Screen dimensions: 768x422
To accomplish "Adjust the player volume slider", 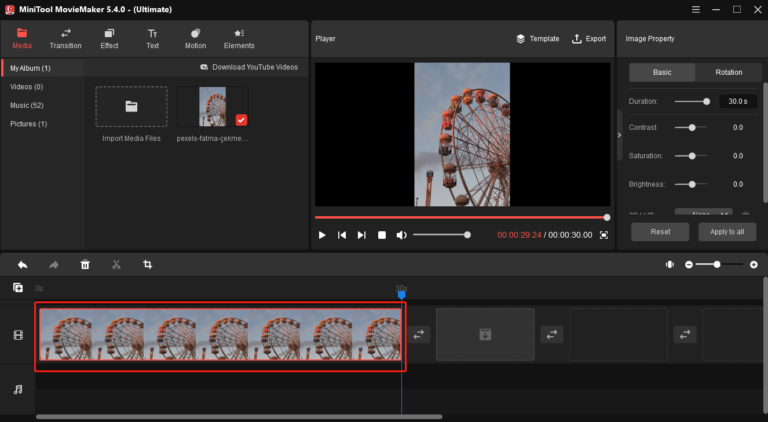I will [x=441, y=235].
